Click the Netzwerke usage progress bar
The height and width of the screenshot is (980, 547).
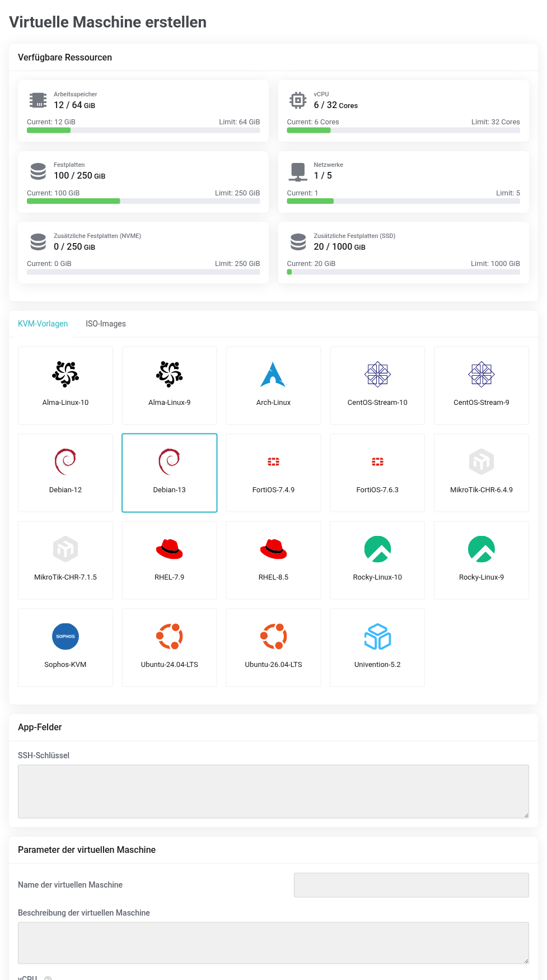coord(403,201)
